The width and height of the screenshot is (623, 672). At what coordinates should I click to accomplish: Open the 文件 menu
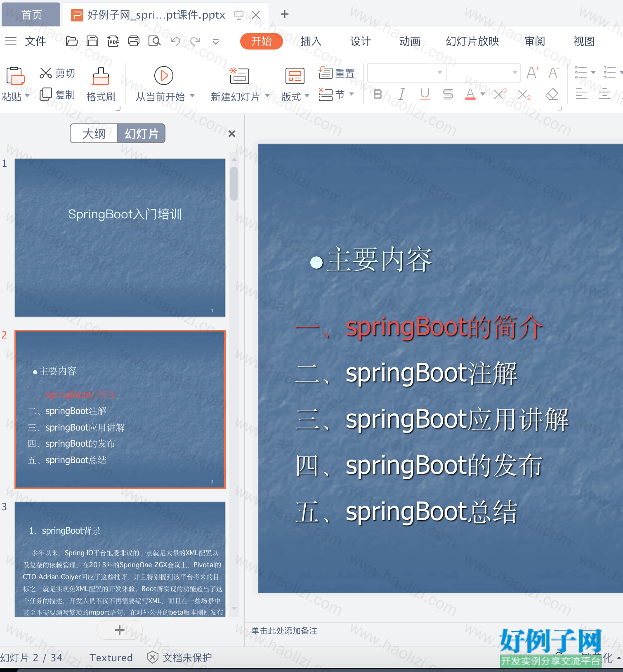tap(35, 41)
